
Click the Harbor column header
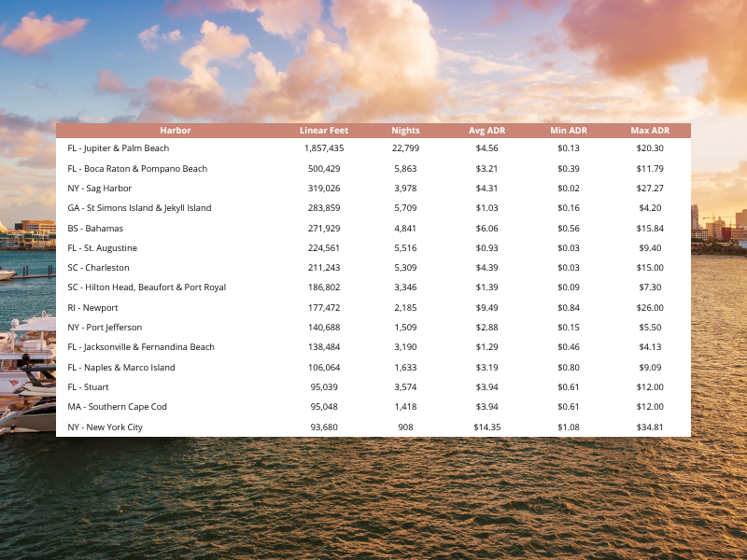175,131
